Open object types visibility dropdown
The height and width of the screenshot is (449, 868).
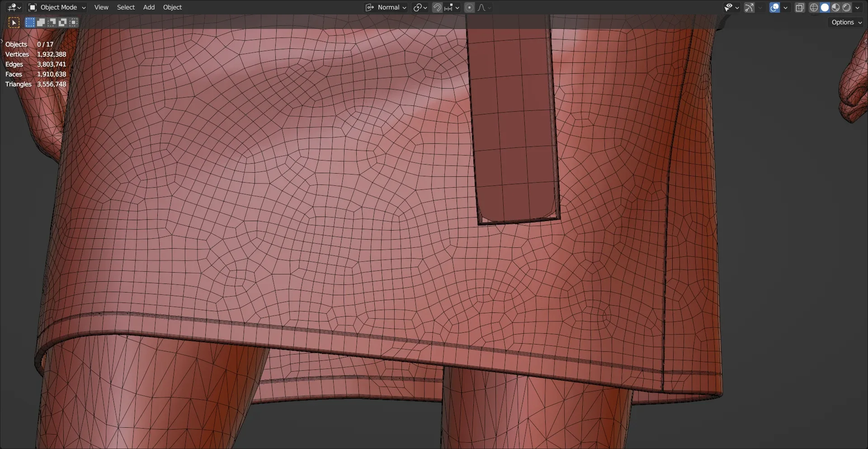tap(731, 7)
